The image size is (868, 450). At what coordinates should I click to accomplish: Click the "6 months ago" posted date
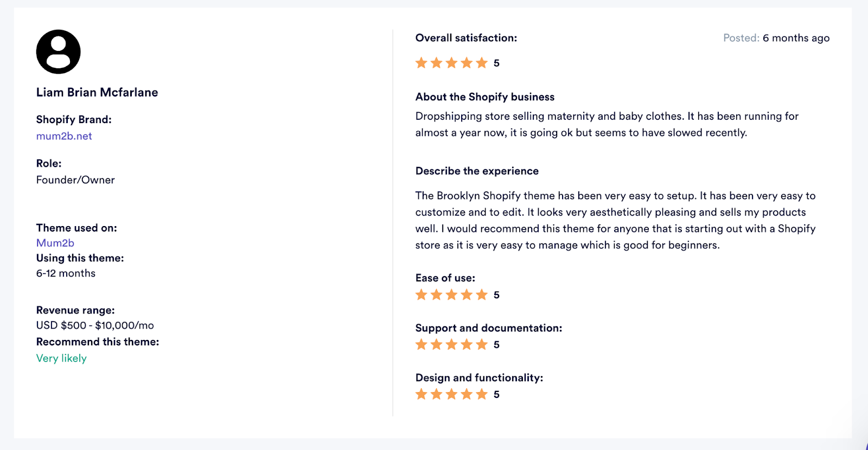(x=796, y=38)
